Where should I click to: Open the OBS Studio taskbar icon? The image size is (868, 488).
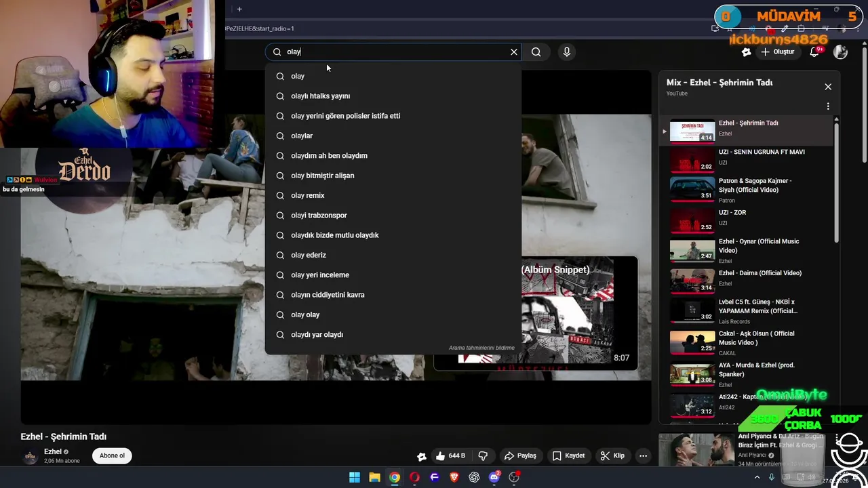pyautogui.click(x=514, y=477)
